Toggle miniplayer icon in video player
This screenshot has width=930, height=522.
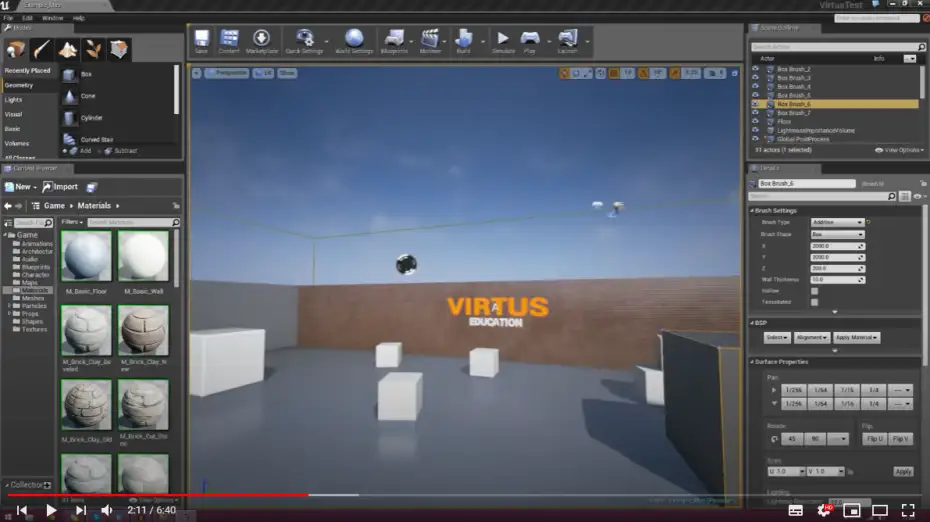click(852, 510)
